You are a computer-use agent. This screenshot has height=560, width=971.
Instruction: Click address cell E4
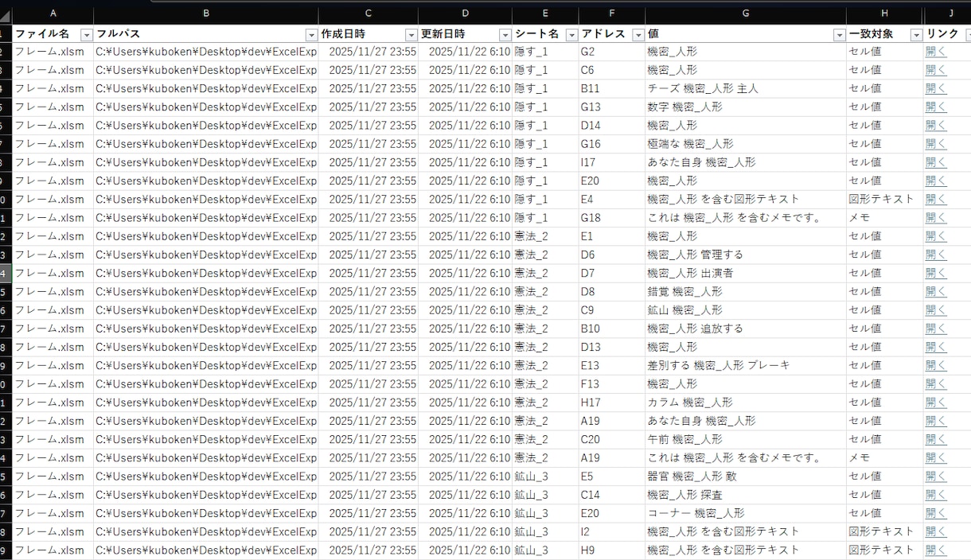[611, 199]
